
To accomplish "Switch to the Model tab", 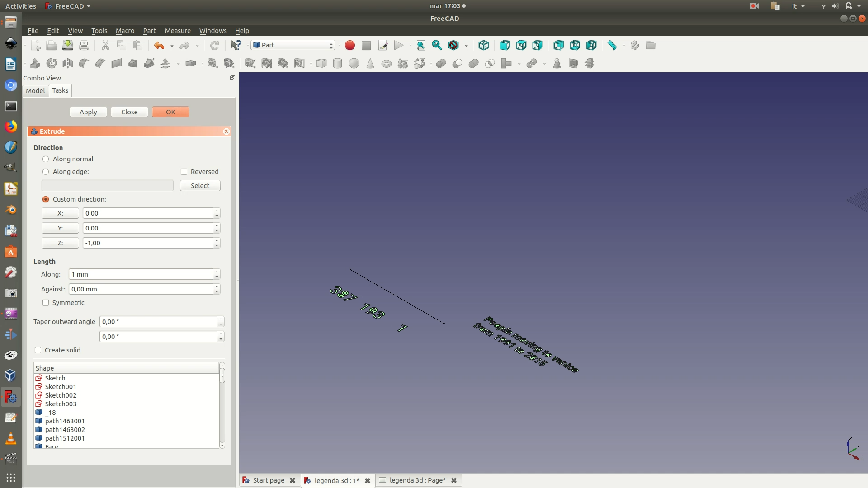I will (35, 90).
